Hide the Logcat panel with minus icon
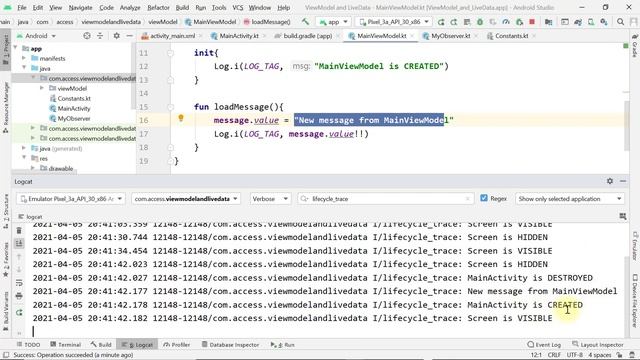This screenshot has height=360, width=640. coord(623,181)
